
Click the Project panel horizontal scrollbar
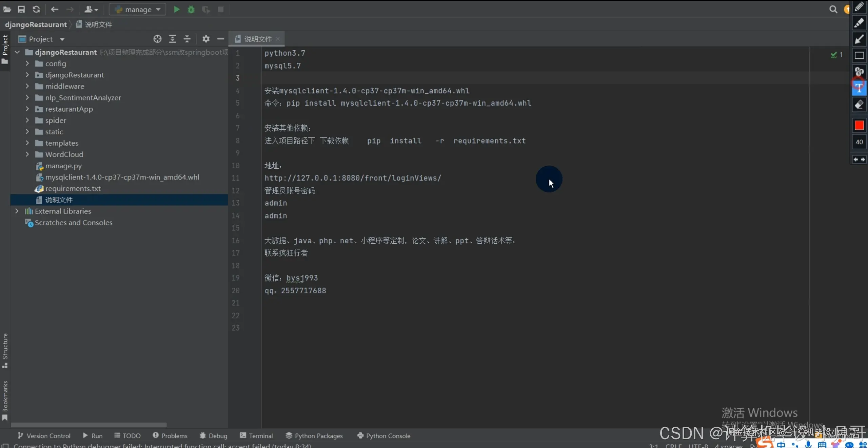[89, 425]
